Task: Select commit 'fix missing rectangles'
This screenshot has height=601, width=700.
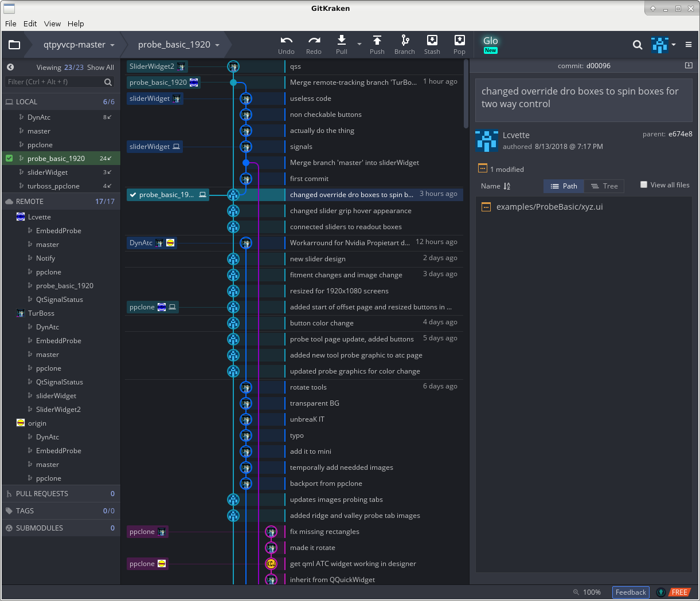Action: (324, 532)
